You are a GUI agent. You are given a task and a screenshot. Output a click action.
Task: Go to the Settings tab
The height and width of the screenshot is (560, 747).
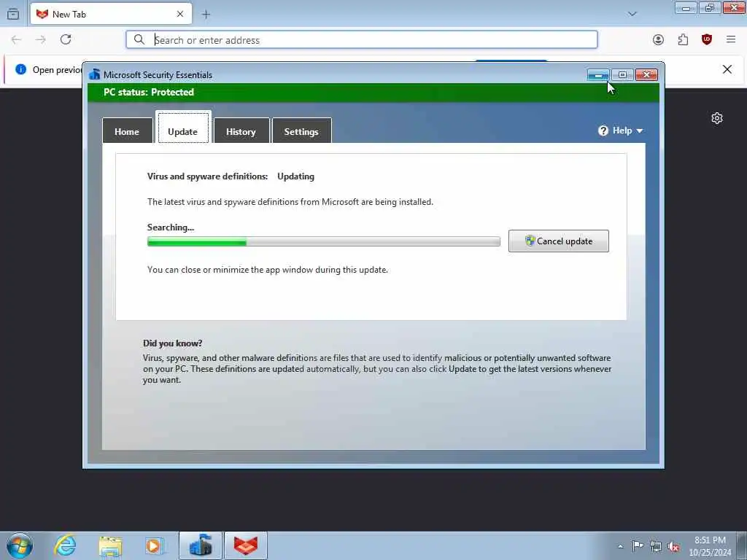(x=301, y=131)
